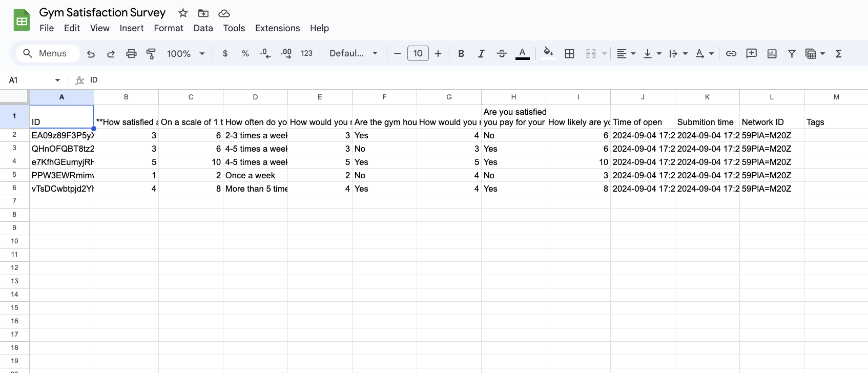This screenshot has height=373, width=868.
Task: Toggle strikethrough formatting
Action: pos(502,53)
